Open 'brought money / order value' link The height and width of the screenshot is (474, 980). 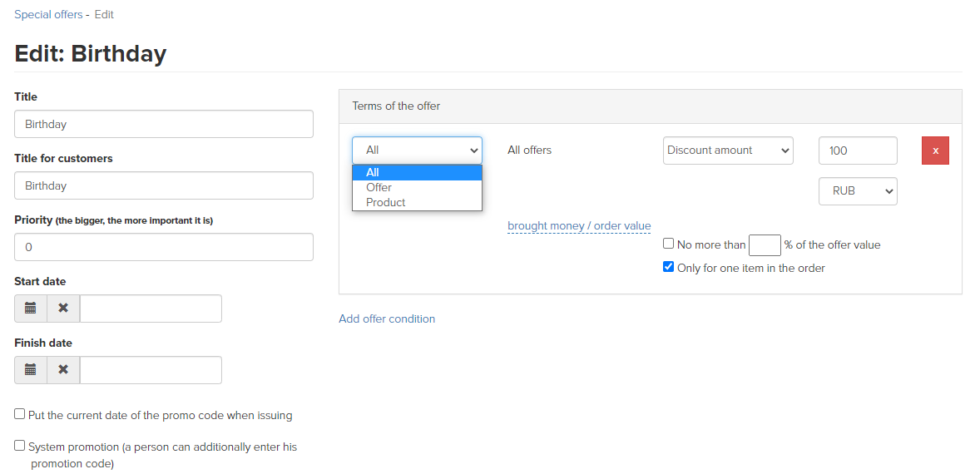(579, 226)
